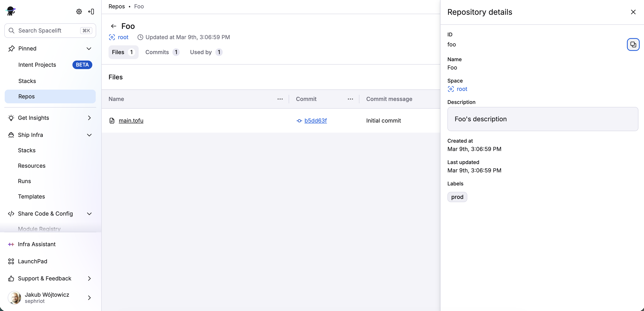Click the file icon beside main.tofu
This screenshot has height=311, width=644.
click(112, 121)
